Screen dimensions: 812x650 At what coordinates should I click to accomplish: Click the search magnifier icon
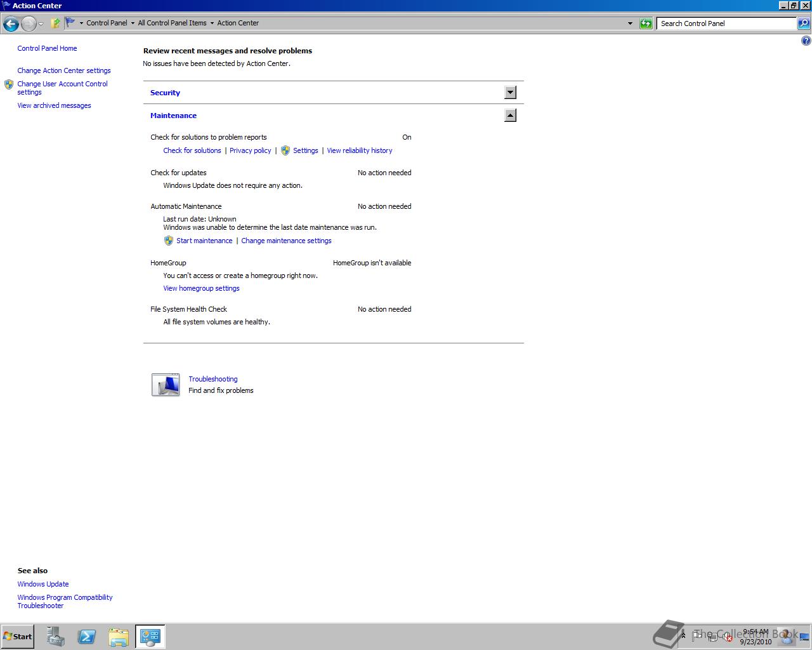(804, 23)
